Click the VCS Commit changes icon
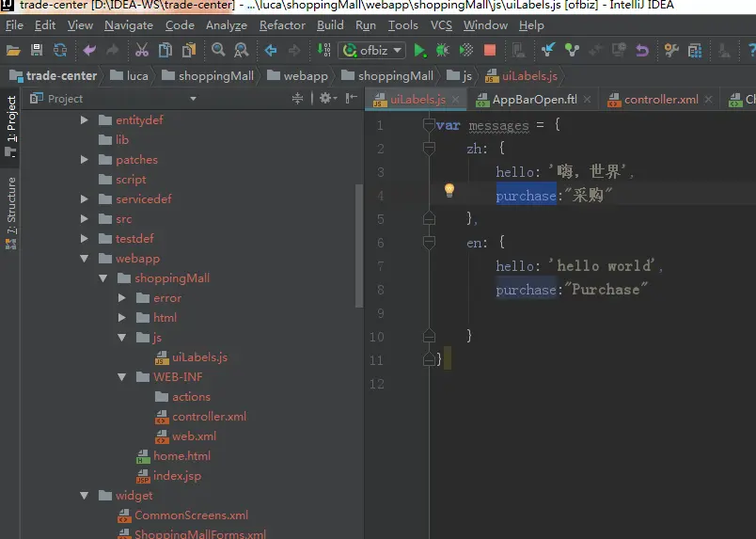Image resolution: width=756 pixels, height=539 pixels. point(572,50)
